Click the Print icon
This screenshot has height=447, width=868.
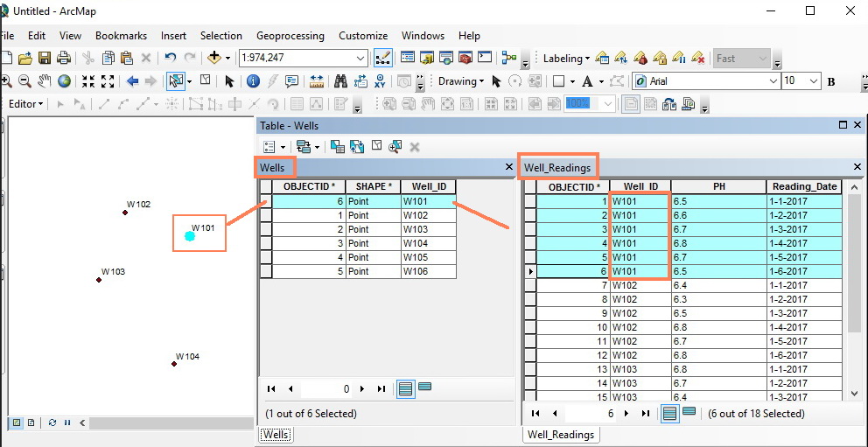[64, 58]
